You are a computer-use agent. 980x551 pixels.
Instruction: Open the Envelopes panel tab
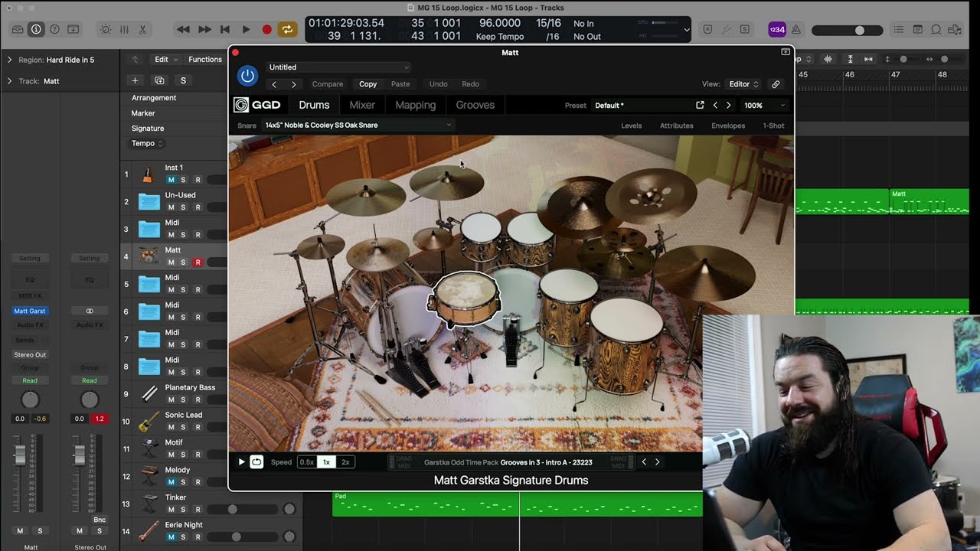coord(727,126)
